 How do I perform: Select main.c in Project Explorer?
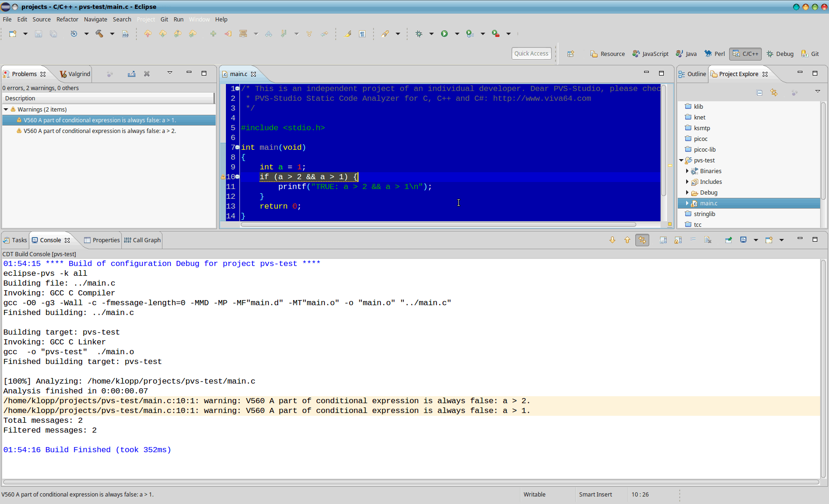coord(749,203)
